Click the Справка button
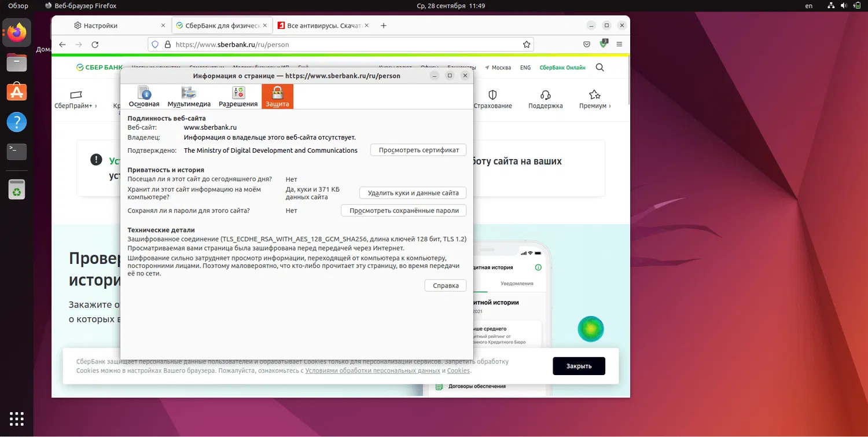Image resolution: width=868 pixels, height=437 pixels. pos(446,285)
